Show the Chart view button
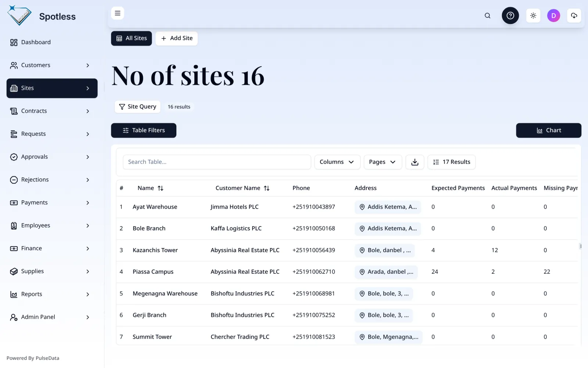 pyautogui.click(x=548, y=130)
